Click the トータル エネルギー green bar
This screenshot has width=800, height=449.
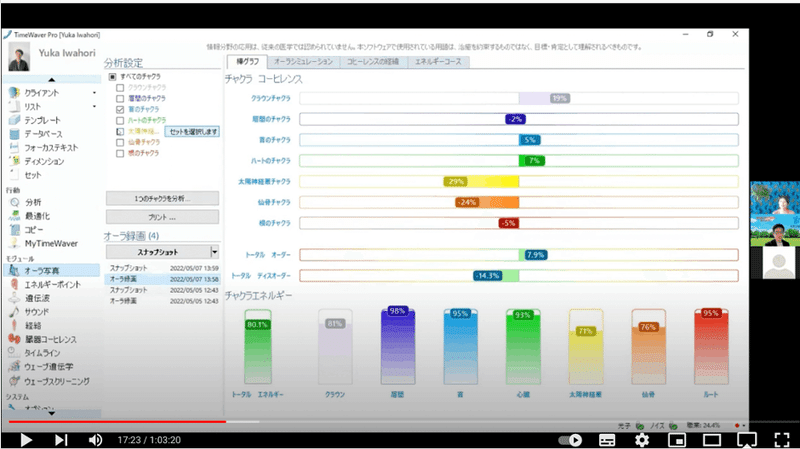click(258, 346)
